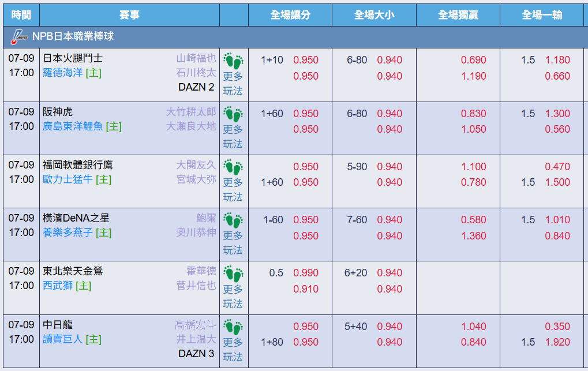Open 更多玩法 for 中日龍 match

click(x=233, y=350)
